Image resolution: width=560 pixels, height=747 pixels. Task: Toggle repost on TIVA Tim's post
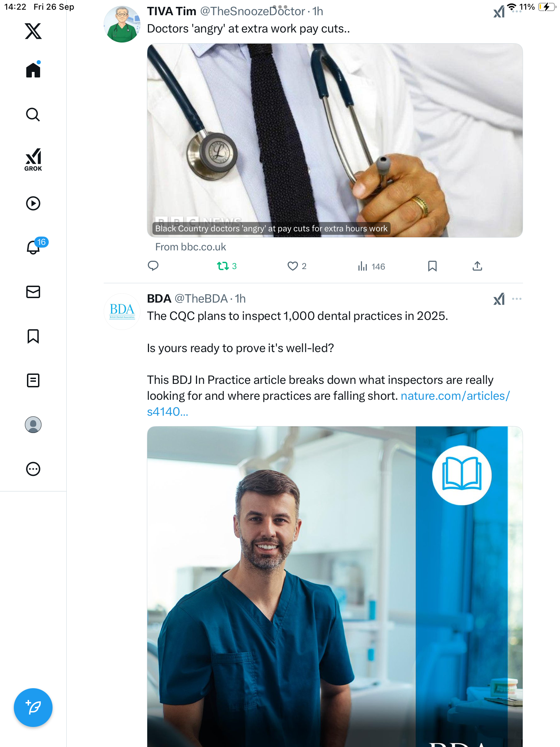pyautogui.click(x=227, y=266)
